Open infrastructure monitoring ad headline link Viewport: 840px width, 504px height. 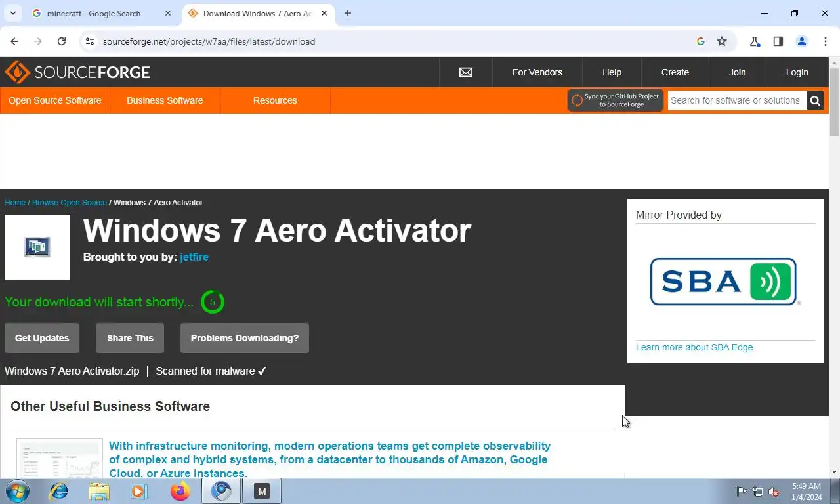coord(329,459)
